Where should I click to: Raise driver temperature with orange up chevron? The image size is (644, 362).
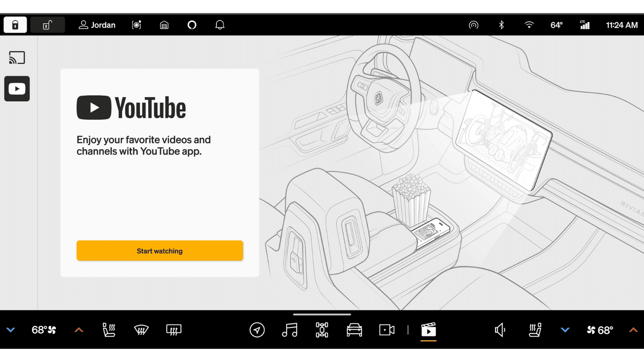click(79, 330)
